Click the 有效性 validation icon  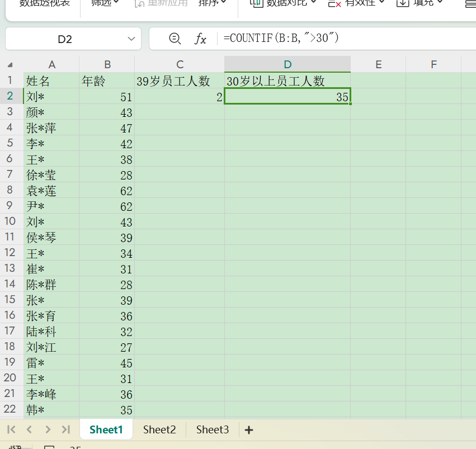pos(335,3)
